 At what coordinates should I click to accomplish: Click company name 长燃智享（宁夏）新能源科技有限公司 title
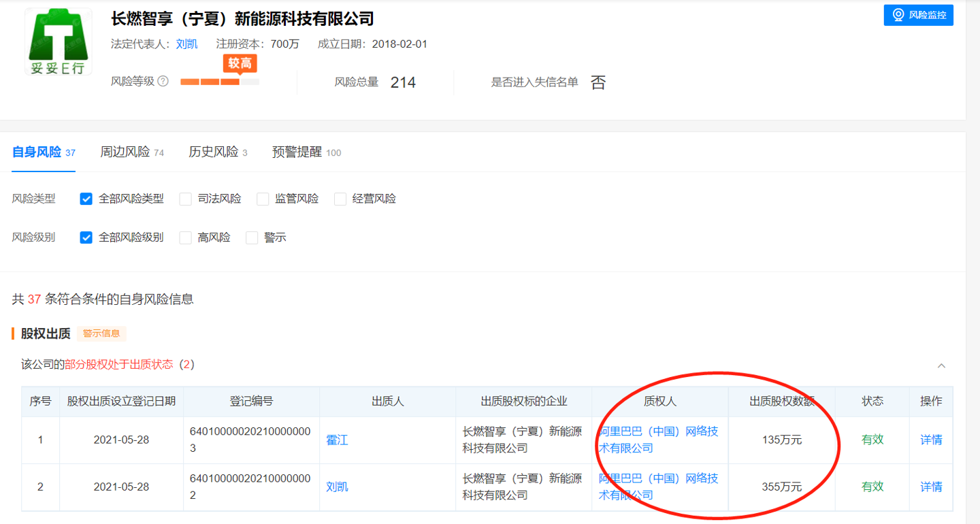(x=243, y=19)
